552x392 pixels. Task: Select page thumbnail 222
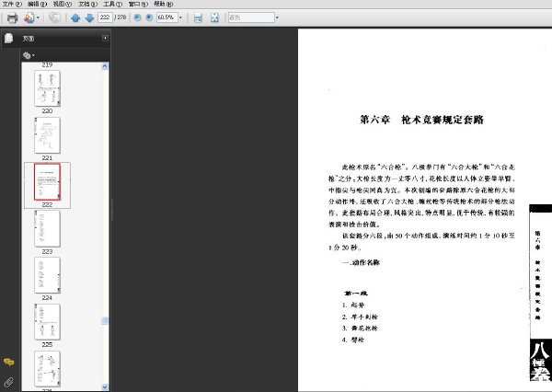(47, 228)
